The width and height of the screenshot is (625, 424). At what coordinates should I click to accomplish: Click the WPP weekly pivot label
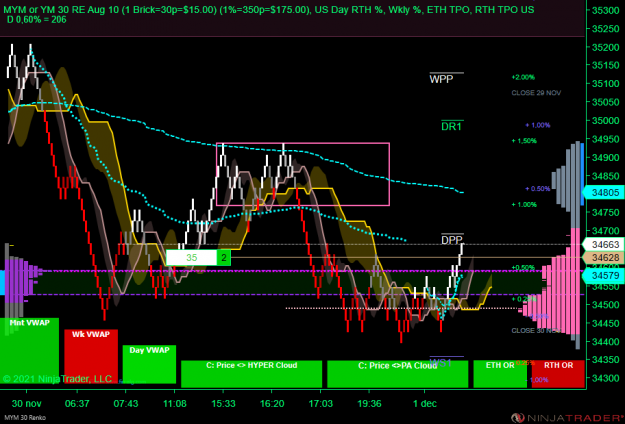[441, 79]
